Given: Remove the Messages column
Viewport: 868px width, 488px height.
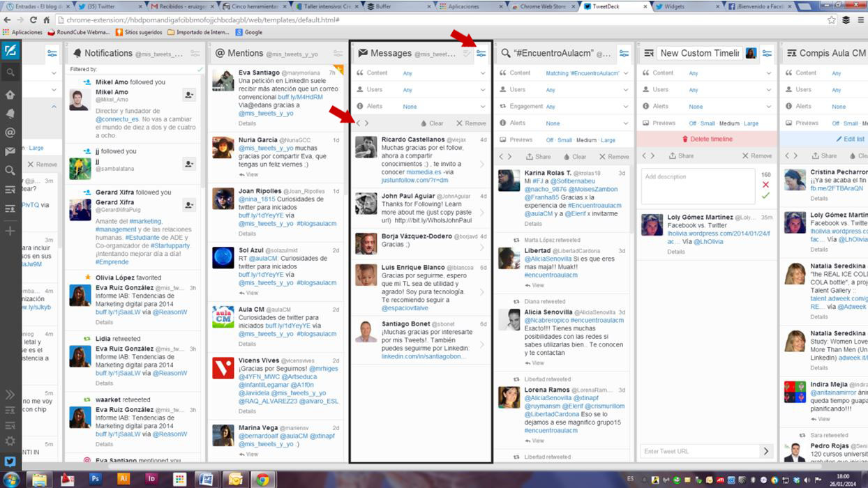Looking at the screenshot, I should click(471, 123).
